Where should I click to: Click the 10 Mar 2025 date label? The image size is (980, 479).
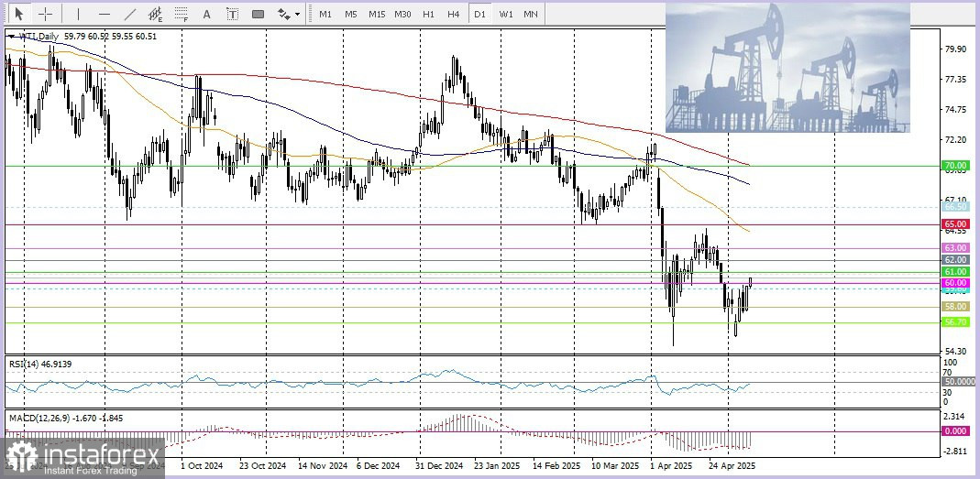click(616, 466)
